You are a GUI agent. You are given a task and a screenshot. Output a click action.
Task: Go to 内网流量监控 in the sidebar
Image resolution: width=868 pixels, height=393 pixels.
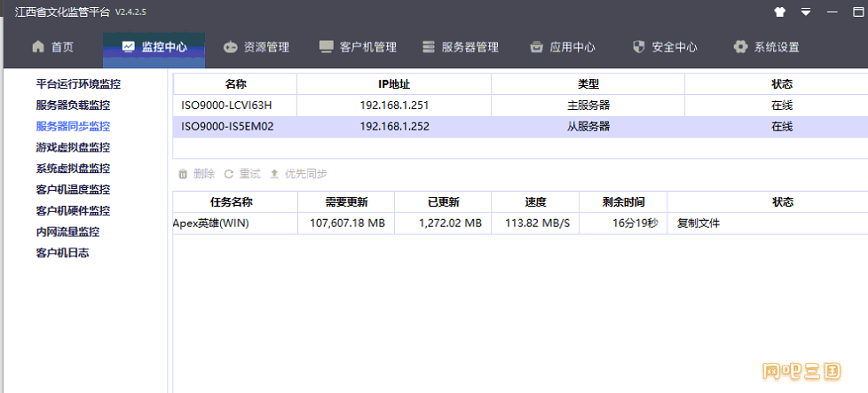click(x=67, y=232)
